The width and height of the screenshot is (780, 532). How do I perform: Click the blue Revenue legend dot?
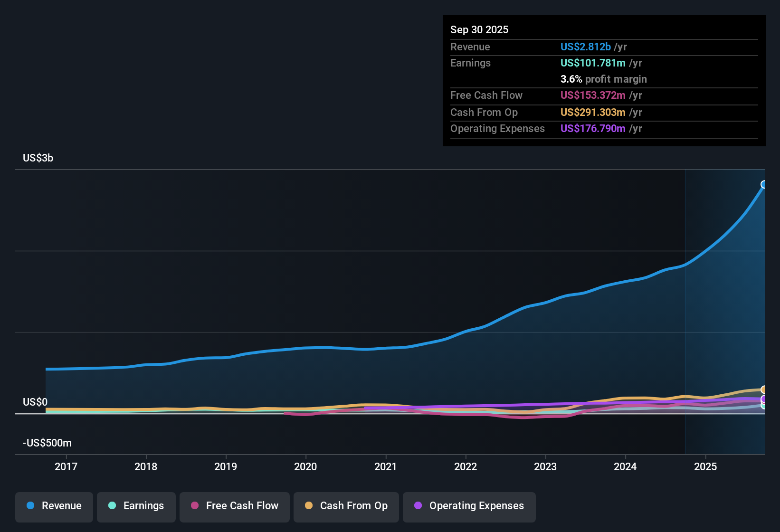(30, 506)
